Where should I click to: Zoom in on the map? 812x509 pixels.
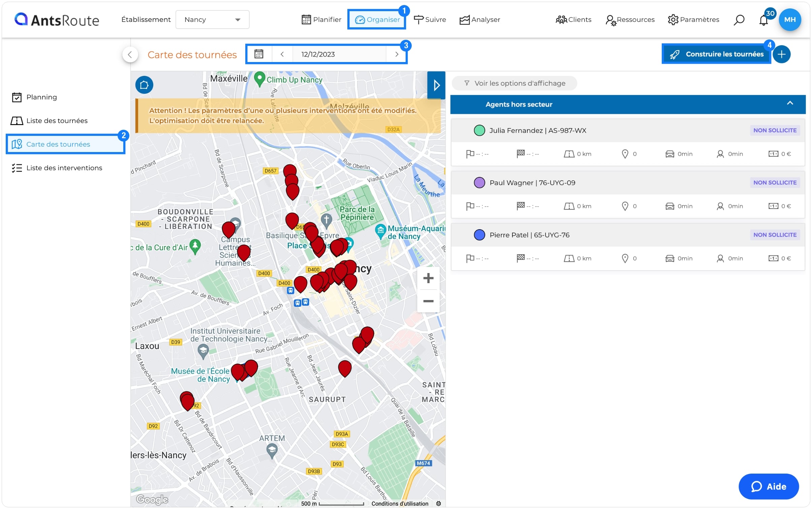[x=428, y=278]
